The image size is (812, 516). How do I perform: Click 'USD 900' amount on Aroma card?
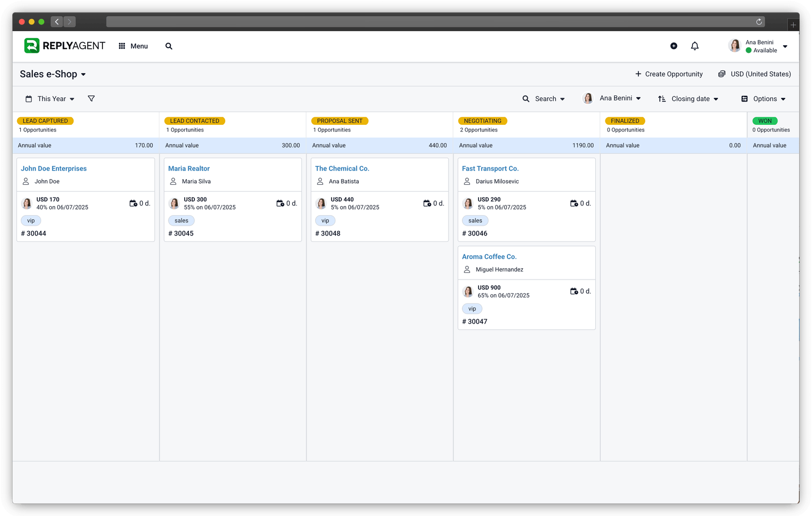click(x=489, y=288)
